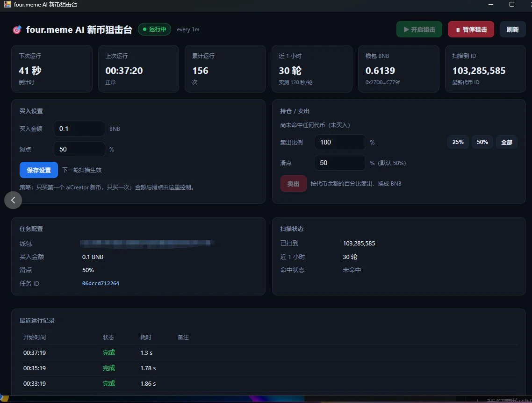The image size is (532, 403).
Task: Choose 全部 to sell entire balance
Action: coord(507,142)
